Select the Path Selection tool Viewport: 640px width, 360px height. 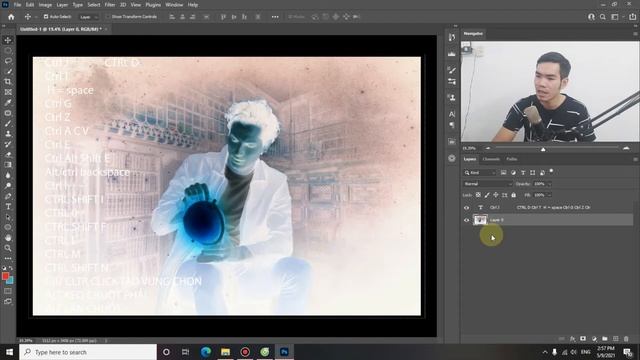[8, 217]
